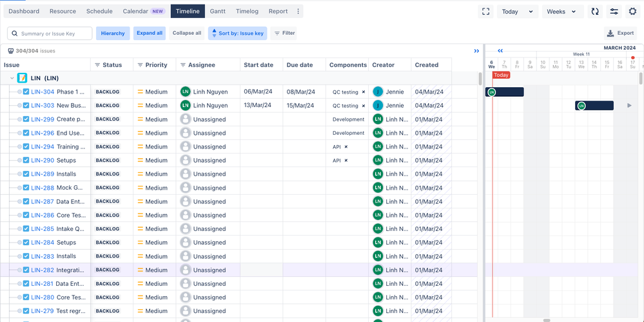The image size is (644, 322).
Task: Switch to the Dashboard tab
Action: coord(24,12)
